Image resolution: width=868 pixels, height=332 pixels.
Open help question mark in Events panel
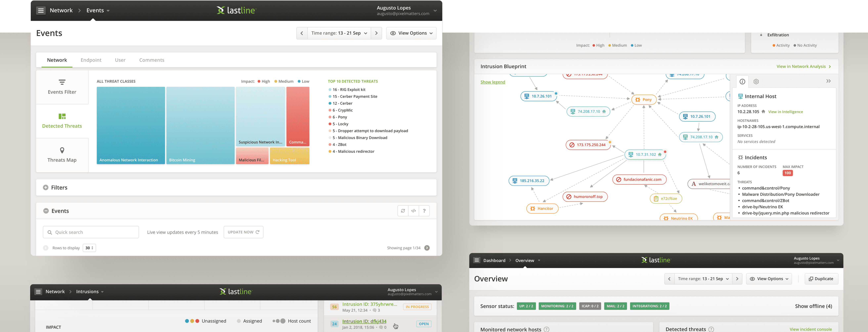pos(424,211)
